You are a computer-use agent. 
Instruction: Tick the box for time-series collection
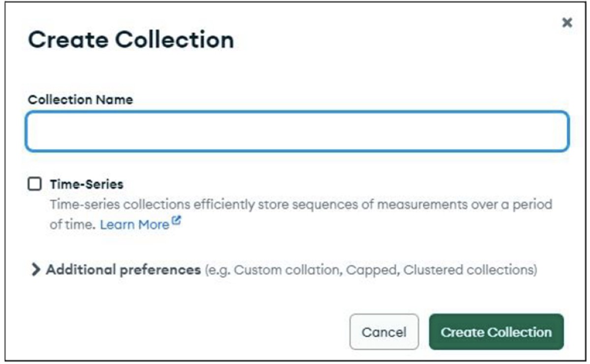(34, 184)
